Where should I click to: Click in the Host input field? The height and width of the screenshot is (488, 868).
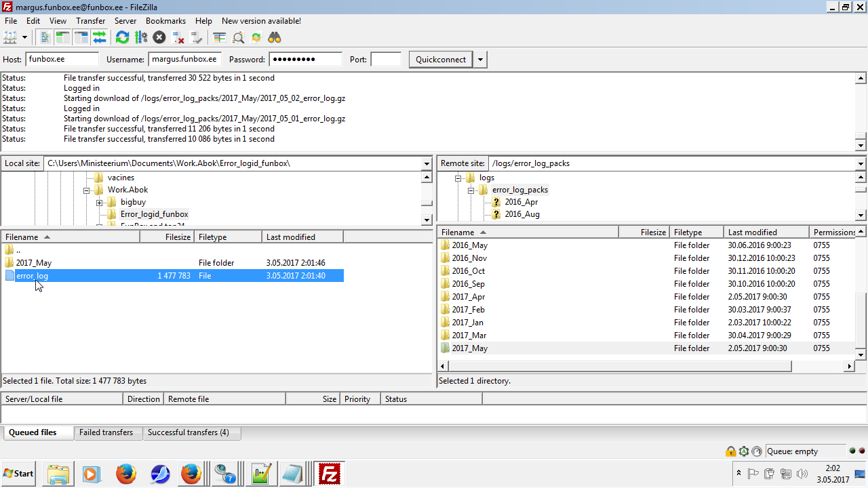62,60
